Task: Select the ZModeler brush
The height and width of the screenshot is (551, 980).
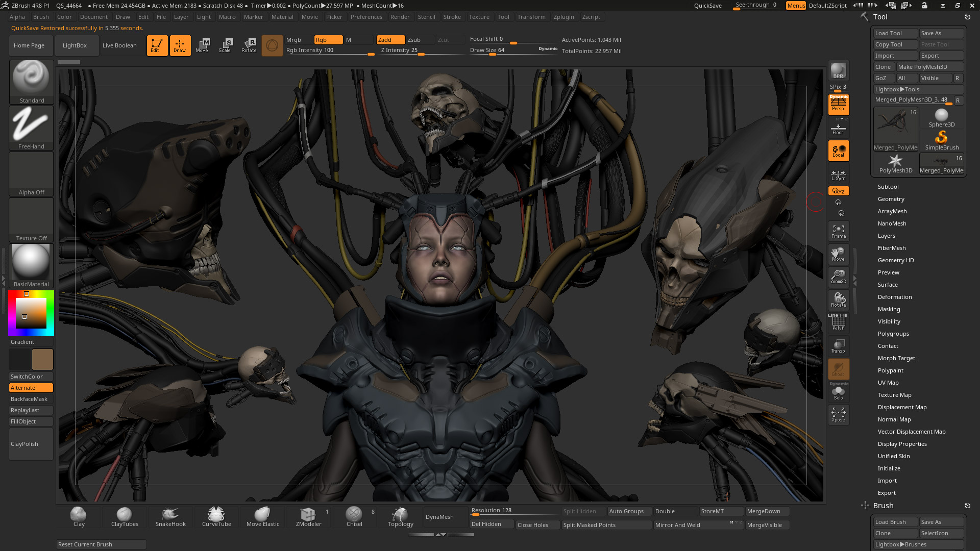Action: [308, 517]
